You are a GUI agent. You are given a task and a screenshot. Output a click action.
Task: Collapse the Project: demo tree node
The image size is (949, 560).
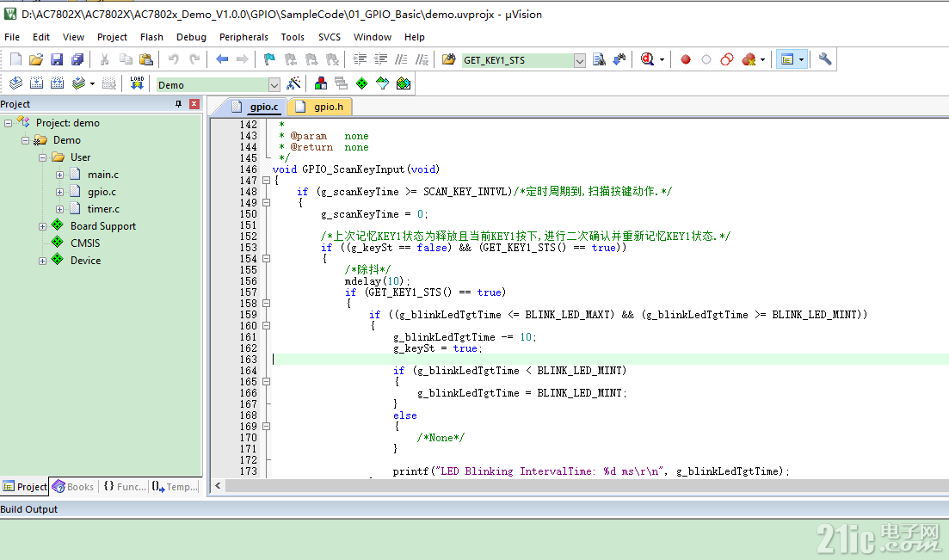point(9,123)
